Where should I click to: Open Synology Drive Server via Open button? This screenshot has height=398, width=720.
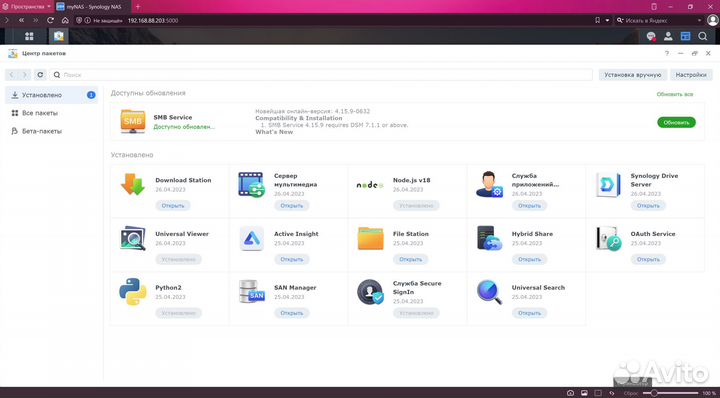648,206
